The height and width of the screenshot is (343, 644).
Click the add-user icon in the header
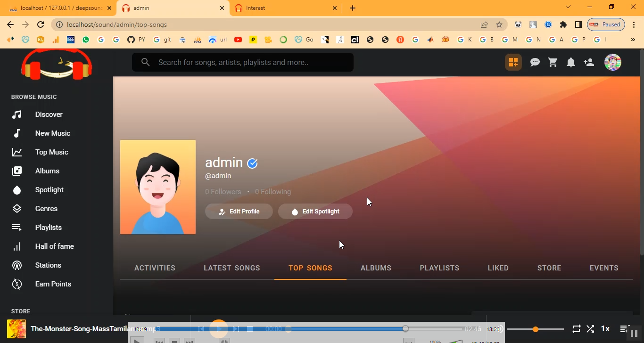tap(589, 62)
